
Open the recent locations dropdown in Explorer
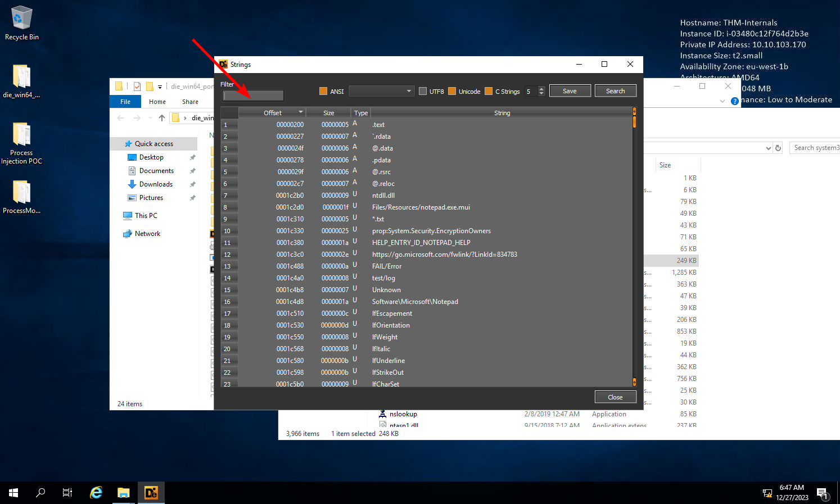coord(150,118)
